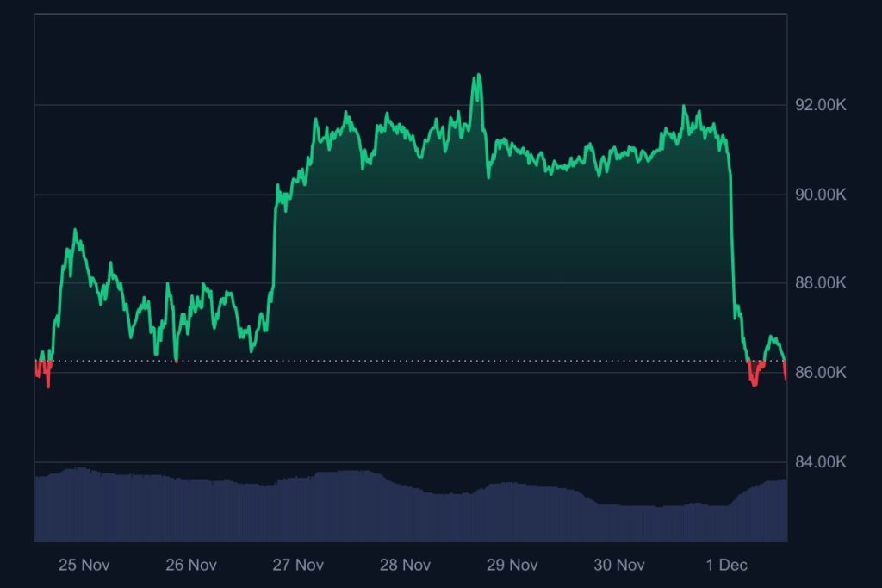882x588 pixels.
Task: Select the 88.00K price axis label
Action: click(x=820, y=283)
